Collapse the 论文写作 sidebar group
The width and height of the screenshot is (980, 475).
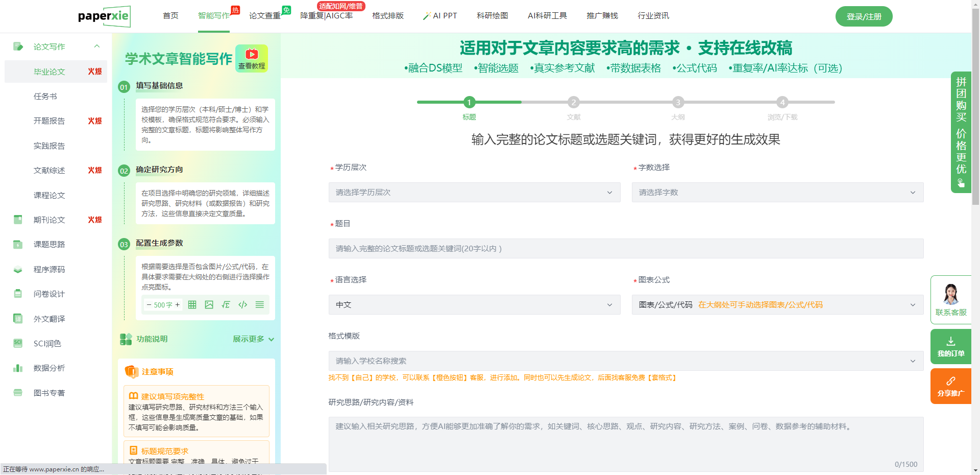[97, 46]
